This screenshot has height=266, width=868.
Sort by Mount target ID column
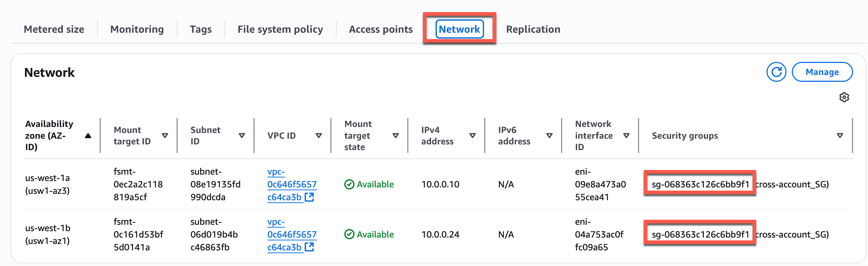click(165, 135)
